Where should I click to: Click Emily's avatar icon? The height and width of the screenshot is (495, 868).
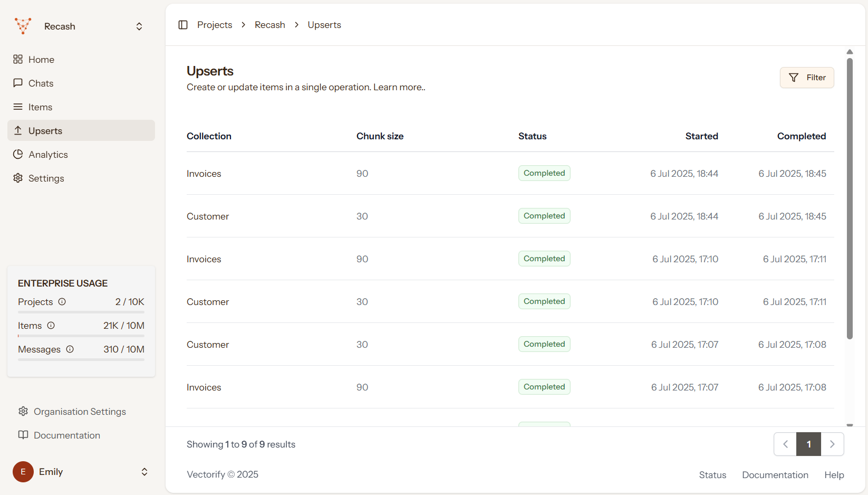click(23, 472)
